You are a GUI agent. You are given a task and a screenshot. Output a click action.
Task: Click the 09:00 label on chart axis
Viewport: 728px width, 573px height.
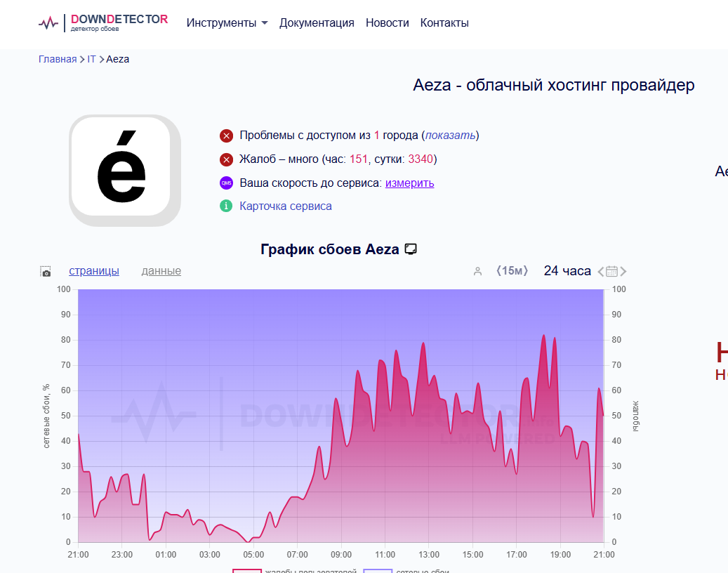341,555
